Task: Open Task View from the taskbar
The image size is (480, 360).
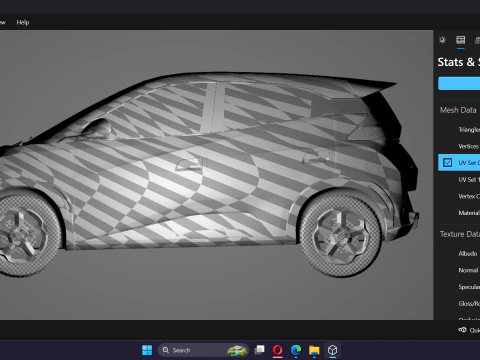Action: click(259, 350)
